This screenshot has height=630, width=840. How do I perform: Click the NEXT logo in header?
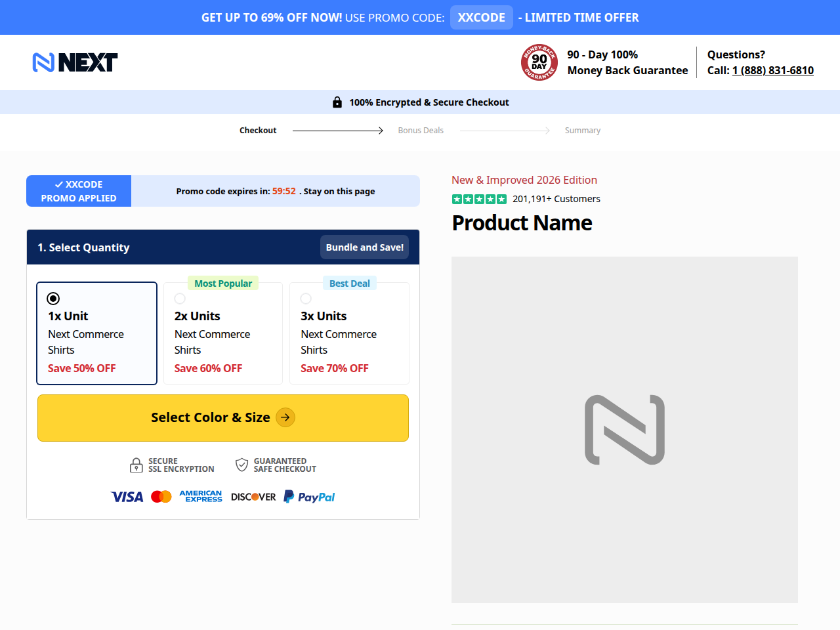click(75, 62)
